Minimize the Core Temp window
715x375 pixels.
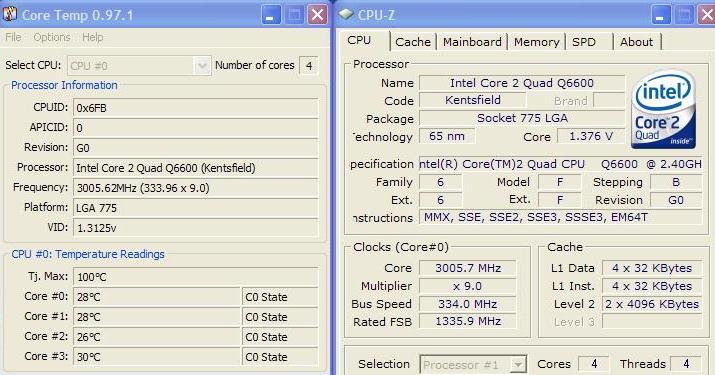click(x=270, y=15)
